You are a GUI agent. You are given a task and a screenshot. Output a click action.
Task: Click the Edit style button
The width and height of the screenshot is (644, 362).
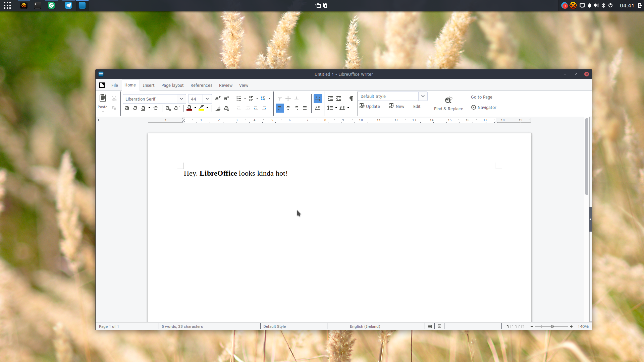click(417, 107)
